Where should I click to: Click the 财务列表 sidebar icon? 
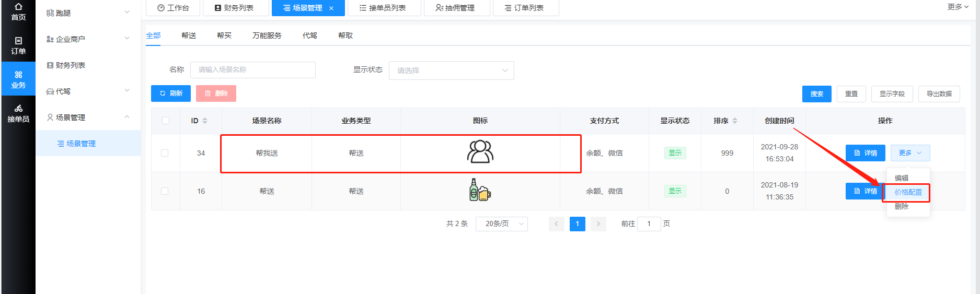[x=50, y=65]
